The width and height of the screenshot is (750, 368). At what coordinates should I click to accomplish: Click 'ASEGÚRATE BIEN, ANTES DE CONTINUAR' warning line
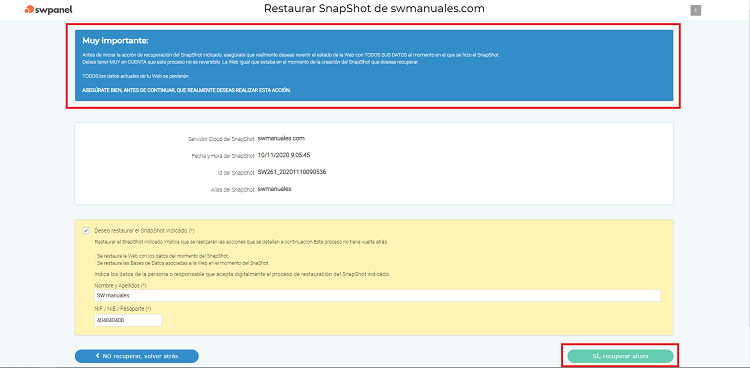(187, 90)
